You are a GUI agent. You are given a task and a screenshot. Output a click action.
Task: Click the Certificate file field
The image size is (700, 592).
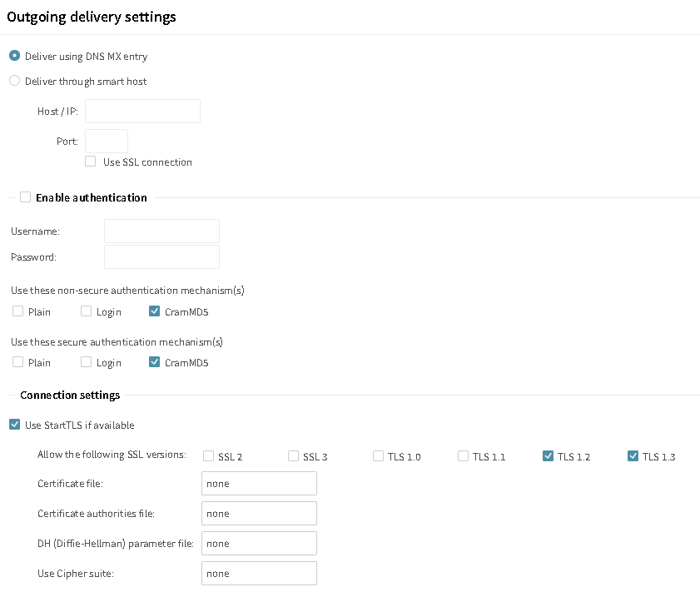pyautogui.click(x=260, y=484)
